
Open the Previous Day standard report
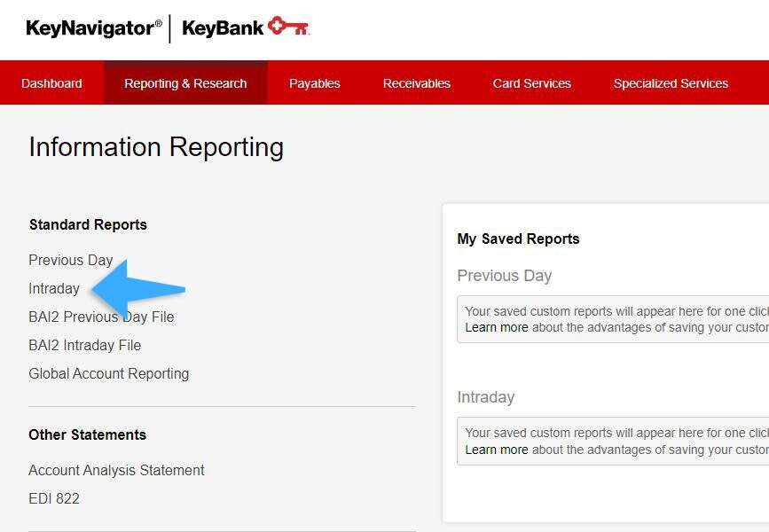[x=70, y=260]
